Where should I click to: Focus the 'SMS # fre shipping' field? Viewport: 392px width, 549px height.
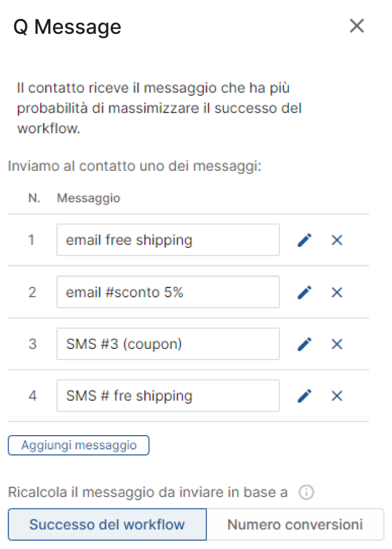click(x=168, y=396)
